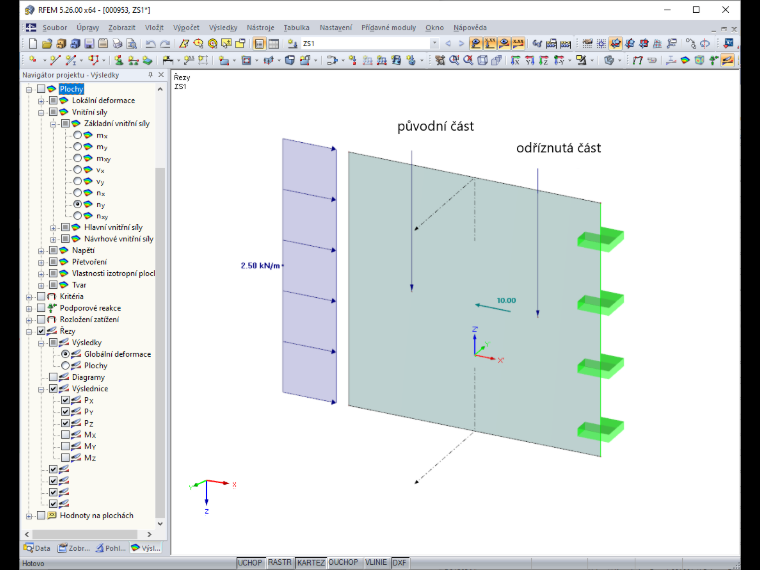Viewport: 760px width, 570px height.
Task: Toggle RASTR in status bar
Action: coord(280,562)
